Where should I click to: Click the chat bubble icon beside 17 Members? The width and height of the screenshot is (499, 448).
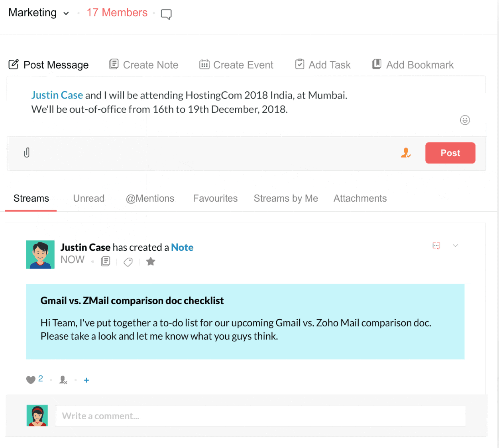pyautogui.click(x=166, y=14)
